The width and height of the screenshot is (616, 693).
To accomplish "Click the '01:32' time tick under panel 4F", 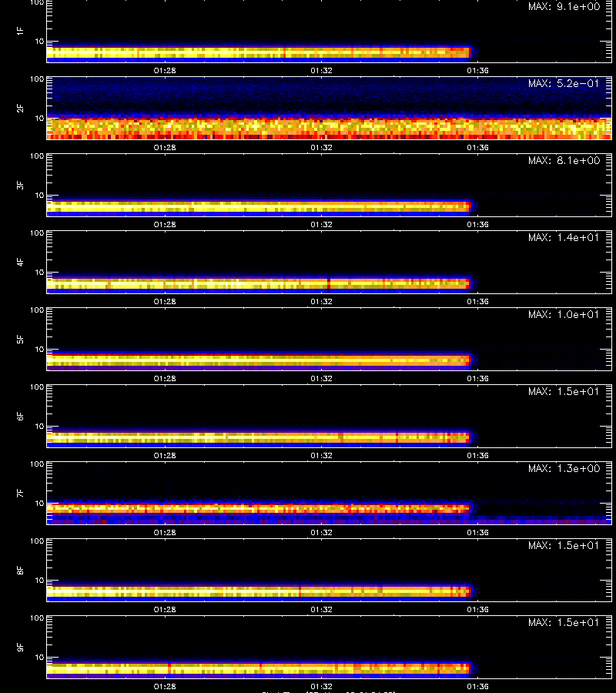I will point(321,301).
